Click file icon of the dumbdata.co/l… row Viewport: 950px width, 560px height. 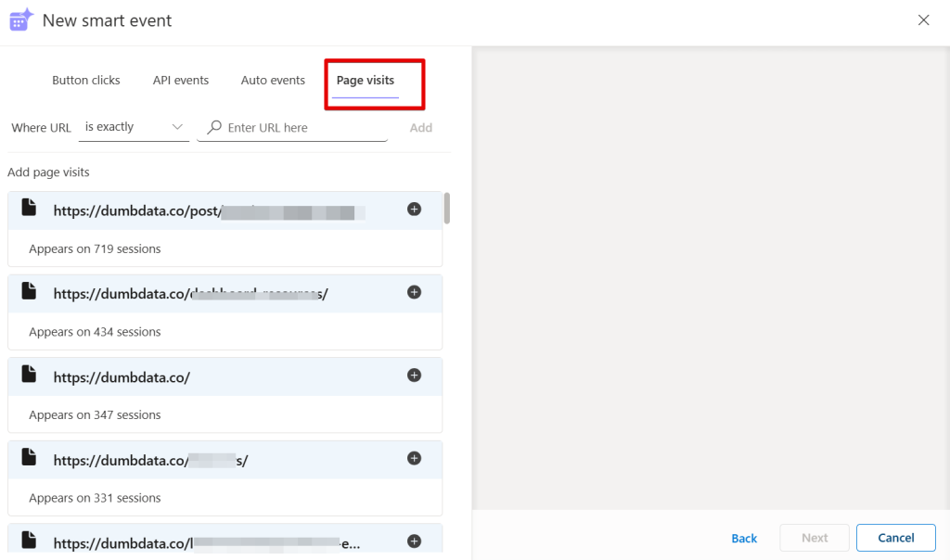coord(29,540)
